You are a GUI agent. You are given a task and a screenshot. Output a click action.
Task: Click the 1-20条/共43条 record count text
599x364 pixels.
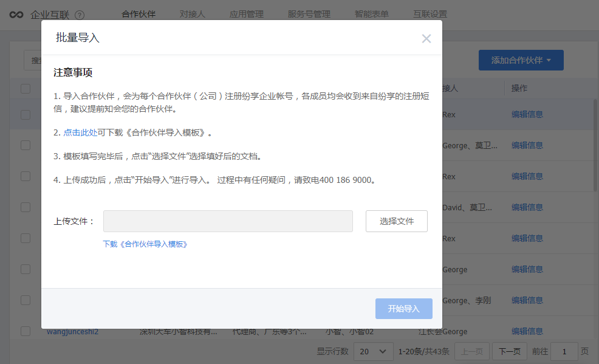click(423, 351)
